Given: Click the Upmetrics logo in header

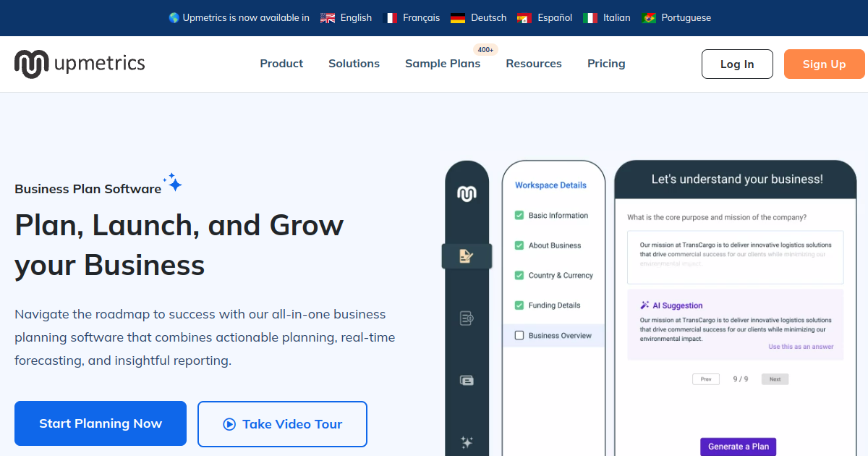Looking at the screenshot, I should coord(80,64).
